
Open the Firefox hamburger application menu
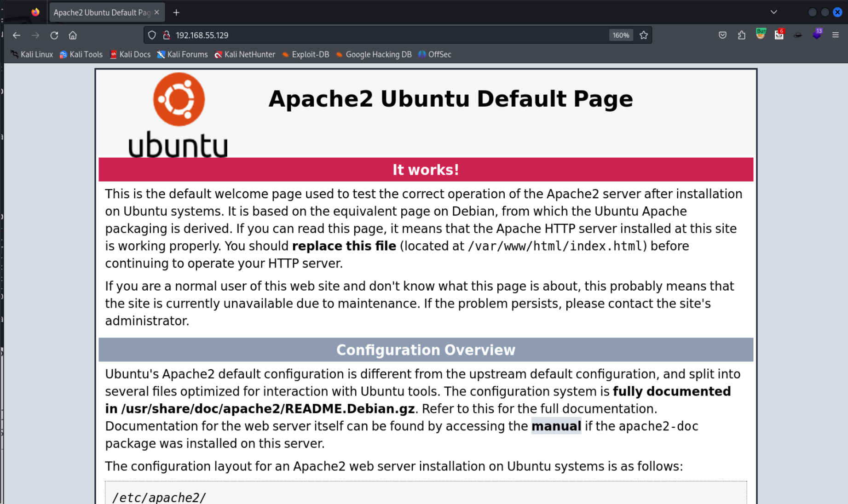tap(836, 35)
